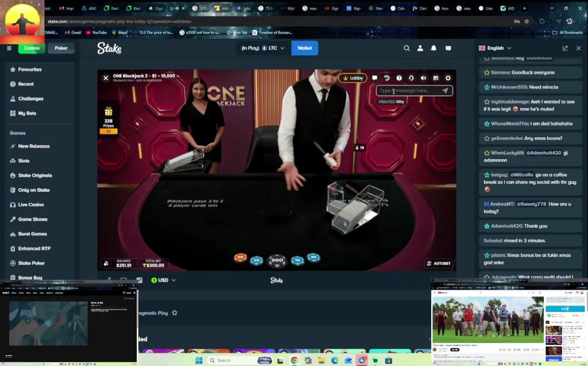Open the notifications bell icon
This screenshot has width=588, height=366.
click(x=434, y=48)
